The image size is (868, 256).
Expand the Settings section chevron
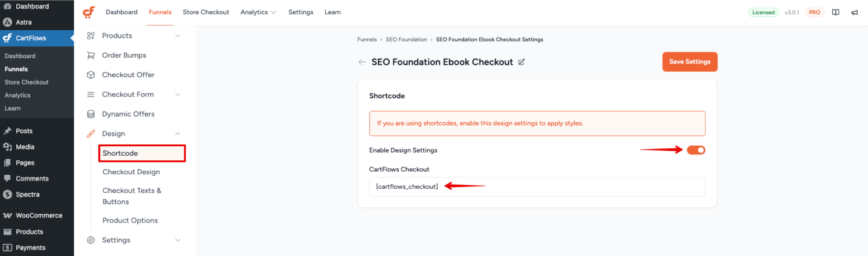coord(178,240)
